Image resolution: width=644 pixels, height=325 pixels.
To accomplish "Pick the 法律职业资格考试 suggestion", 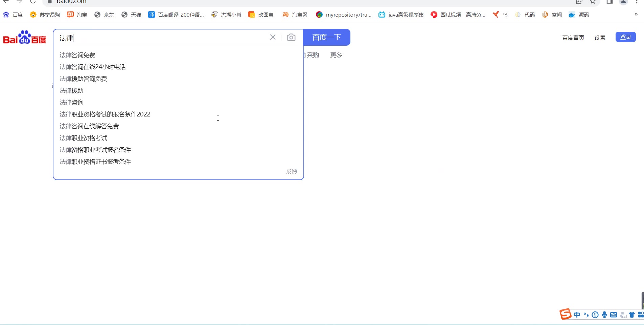I will tap(83, 138).
